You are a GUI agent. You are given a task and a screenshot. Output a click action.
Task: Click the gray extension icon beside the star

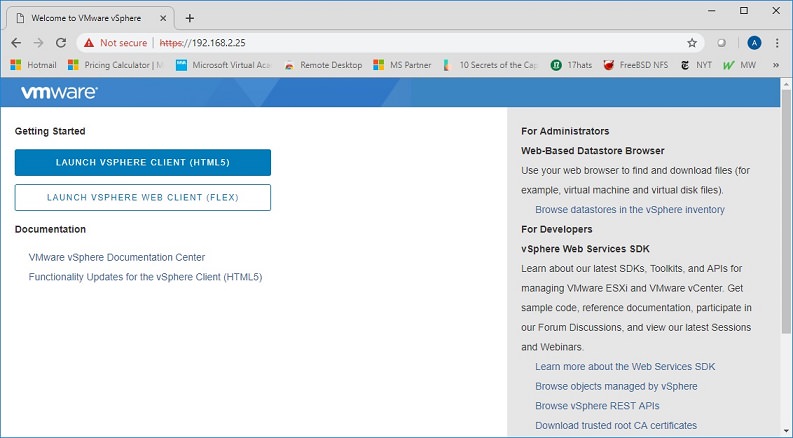click(x=722, y=43)
